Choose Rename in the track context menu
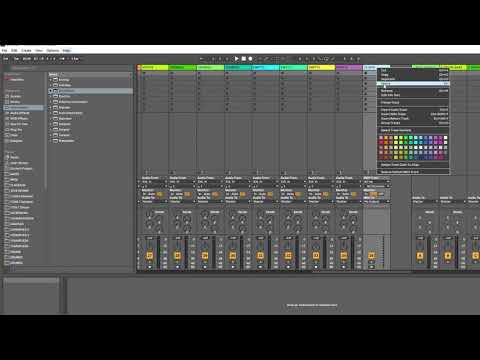This screenshot has height=360, width=480. tap(413, 91)
